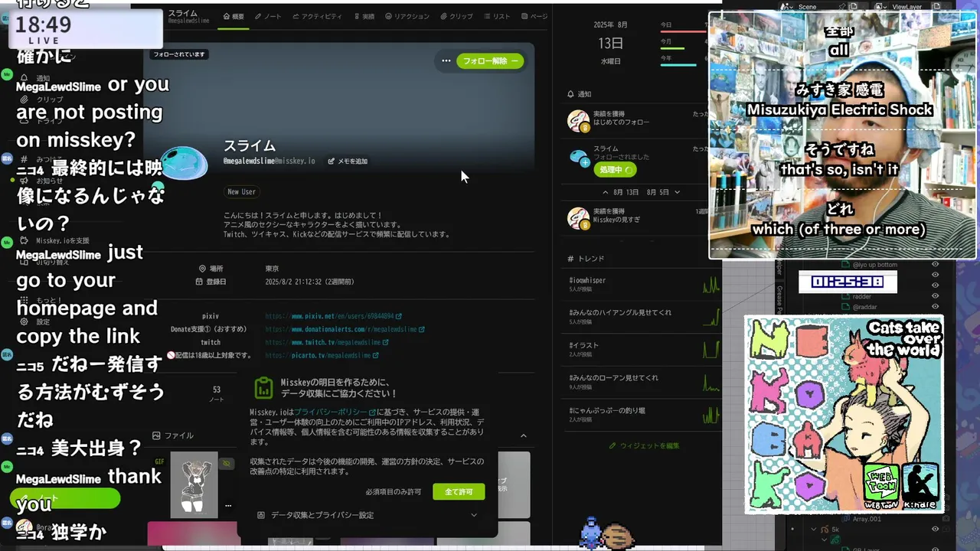Open #にゃんぷっぷーの釣り堀 trend
This screenshot has width=980, height=551.
607,410
